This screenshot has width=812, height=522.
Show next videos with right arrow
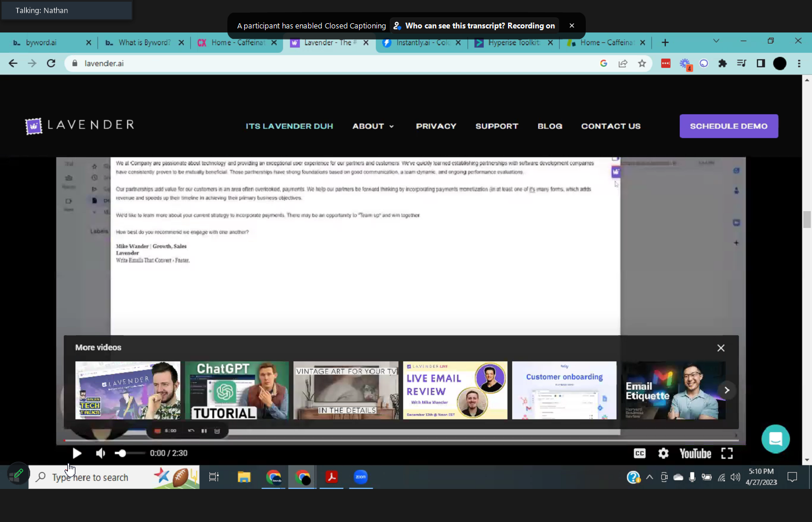726,390
